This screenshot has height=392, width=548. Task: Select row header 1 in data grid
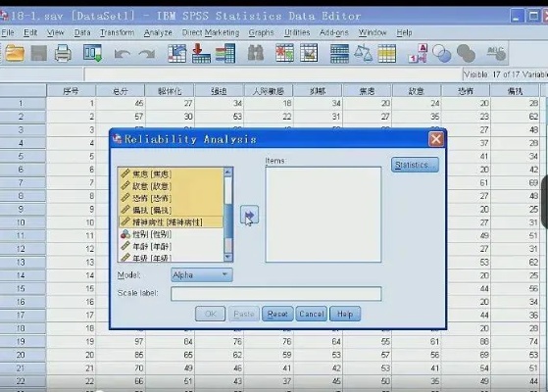click(23, 104)
